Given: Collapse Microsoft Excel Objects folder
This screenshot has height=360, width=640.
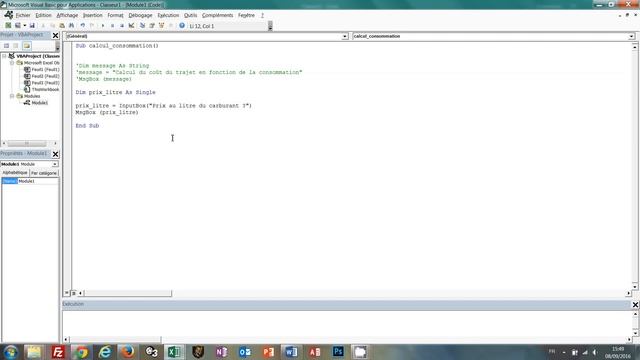Looking at the screenshot, I should [x=12, y=63].
